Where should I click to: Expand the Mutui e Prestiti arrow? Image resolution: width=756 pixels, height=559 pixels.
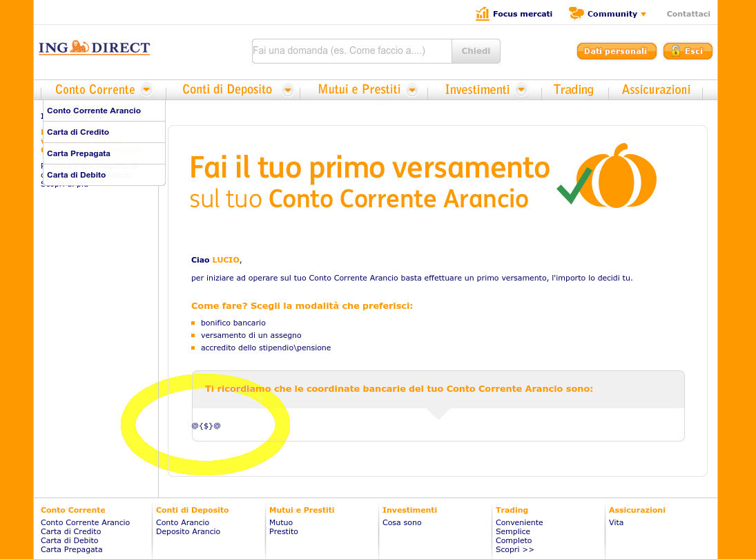412,91
